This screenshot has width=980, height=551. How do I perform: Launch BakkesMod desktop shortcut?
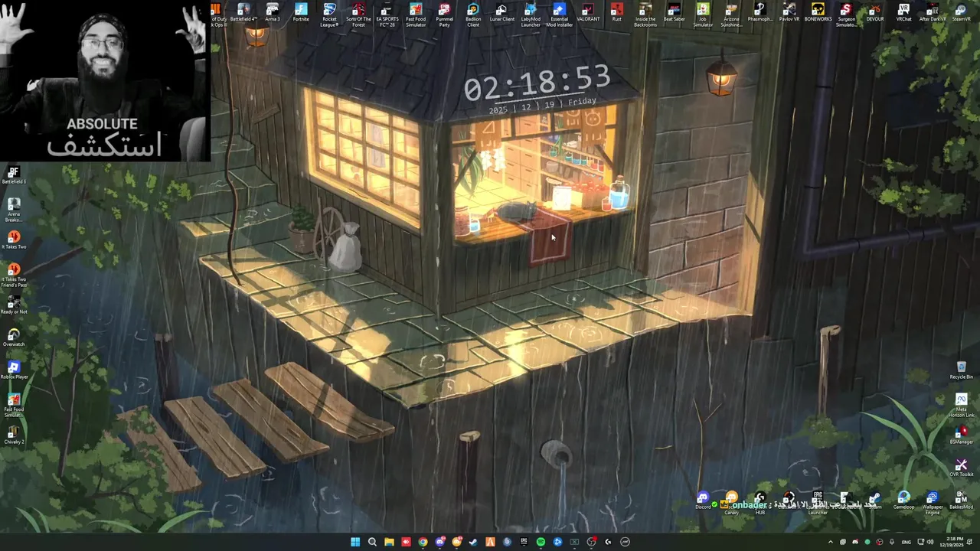point(961,500)
